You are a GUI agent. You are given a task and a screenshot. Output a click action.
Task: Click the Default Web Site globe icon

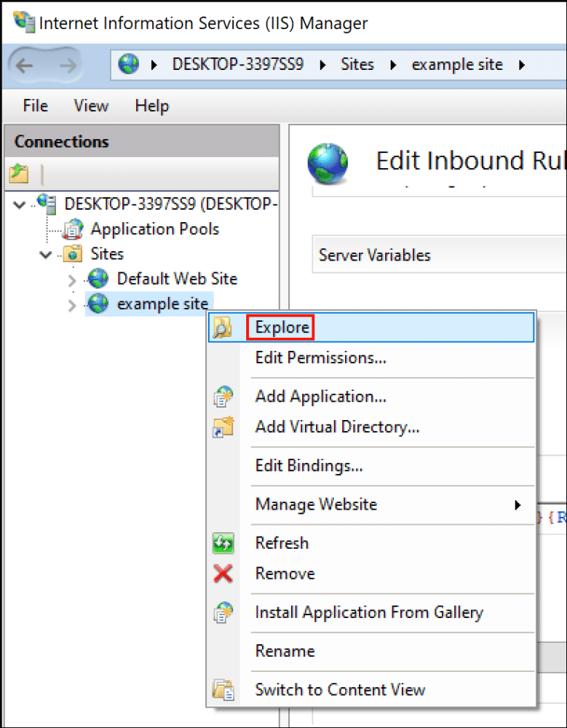[98, 278]
